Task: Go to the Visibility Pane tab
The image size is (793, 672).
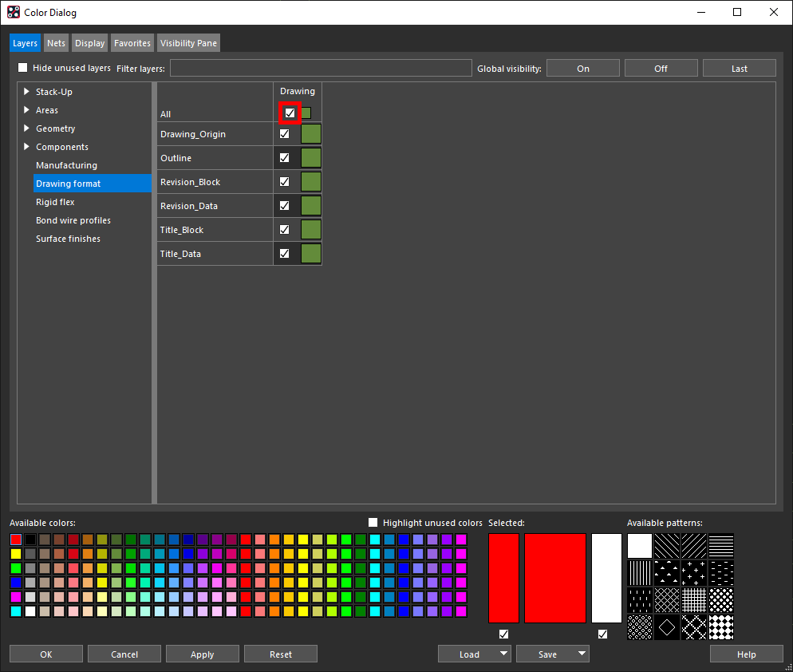Action: click(x=188, y=43)
